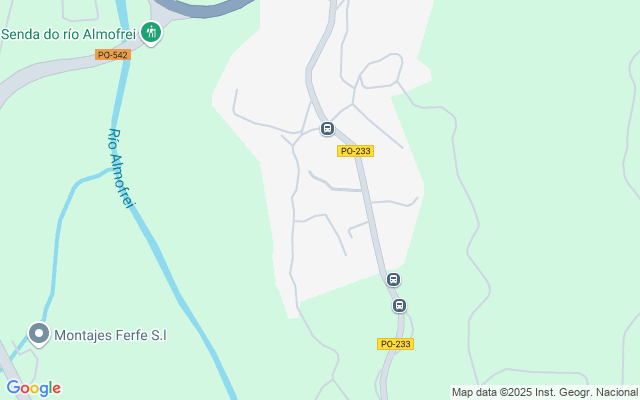640x400 pixels.
Task: Click the southernmost bus stop icon
Action: (399, 305)
